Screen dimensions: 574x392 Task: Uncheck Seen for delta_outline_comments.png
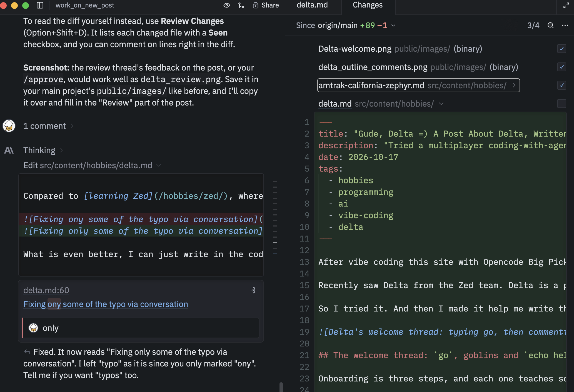pos(562,67)
